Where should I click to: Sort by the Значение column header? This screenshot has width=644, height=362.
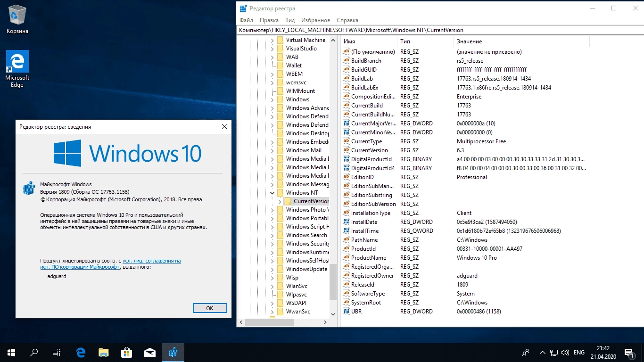point(521,41)
